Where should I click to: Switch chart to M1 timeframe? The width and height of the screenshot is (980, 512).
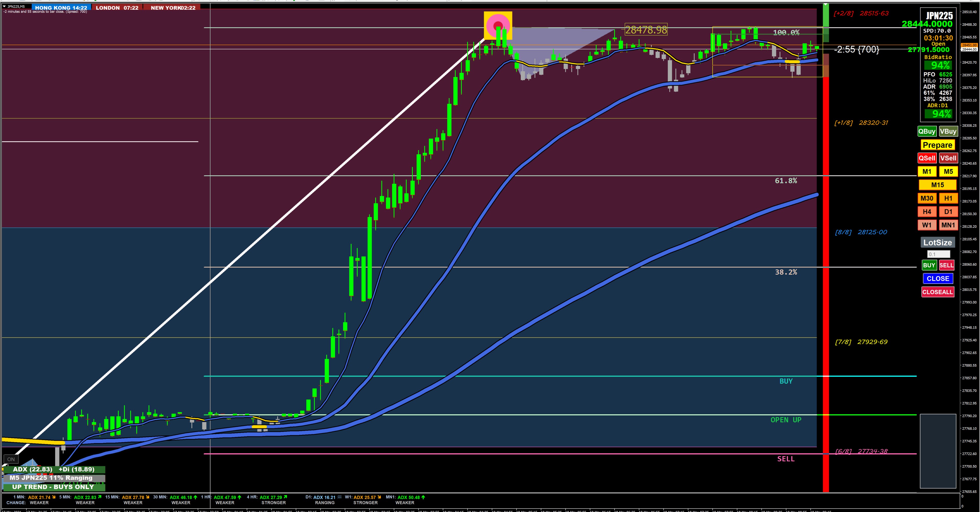[x=927, y=171]
